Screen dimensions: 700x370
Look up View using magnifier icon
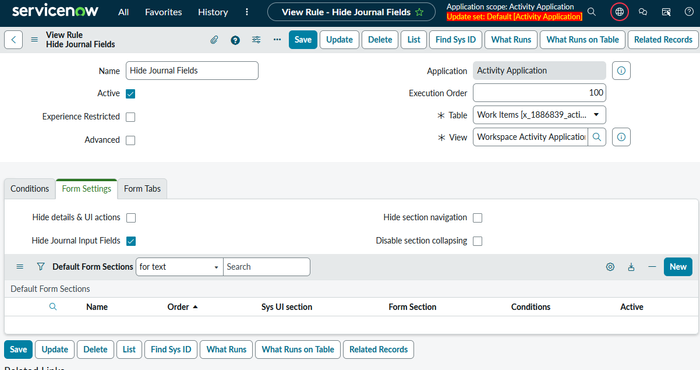597,137
